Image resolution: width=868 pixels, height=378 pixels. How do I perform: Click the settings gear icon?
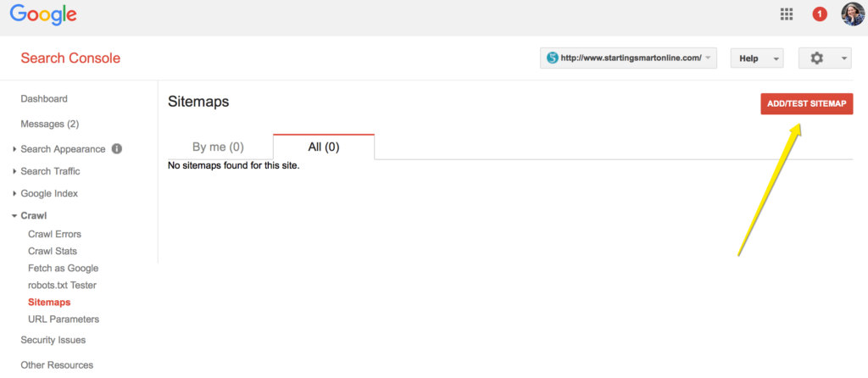tap(816, 58)
